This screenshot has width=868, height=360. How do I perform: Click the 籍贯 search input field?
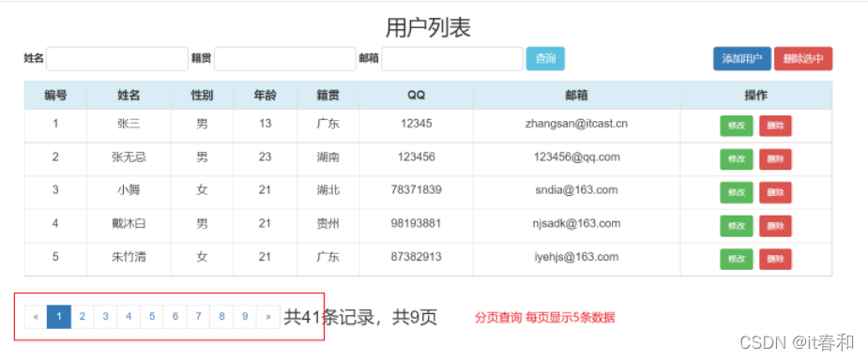coord(285,59)
